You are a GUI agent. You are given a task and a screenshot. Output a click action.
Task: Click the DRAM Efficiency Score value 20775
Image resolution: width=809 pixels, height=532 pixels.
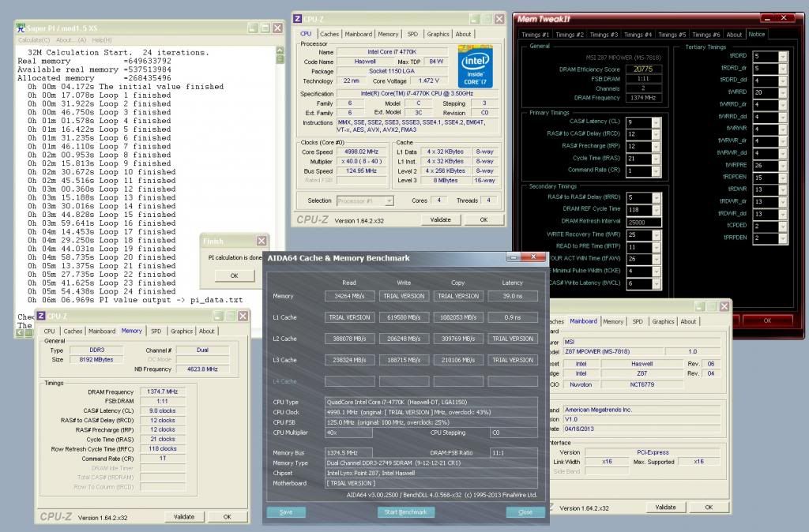tap(643, 69)
